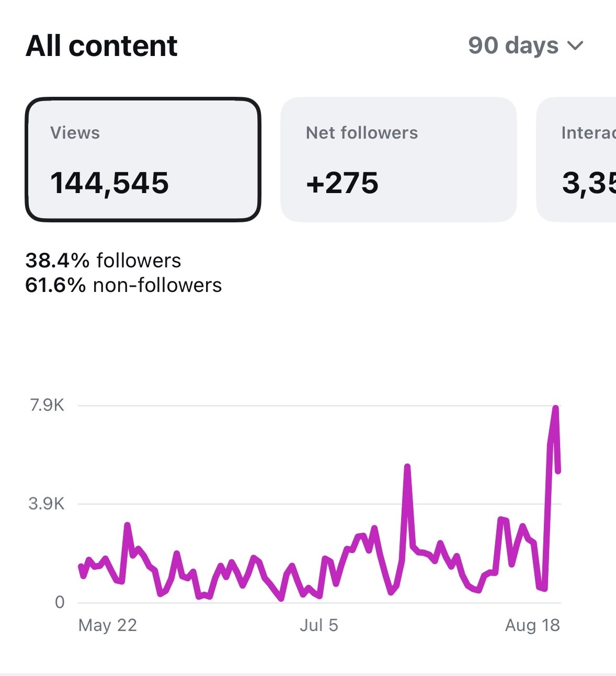Tap the 61.6% non-followers text

pyautogui.click(x=123, y=285)
